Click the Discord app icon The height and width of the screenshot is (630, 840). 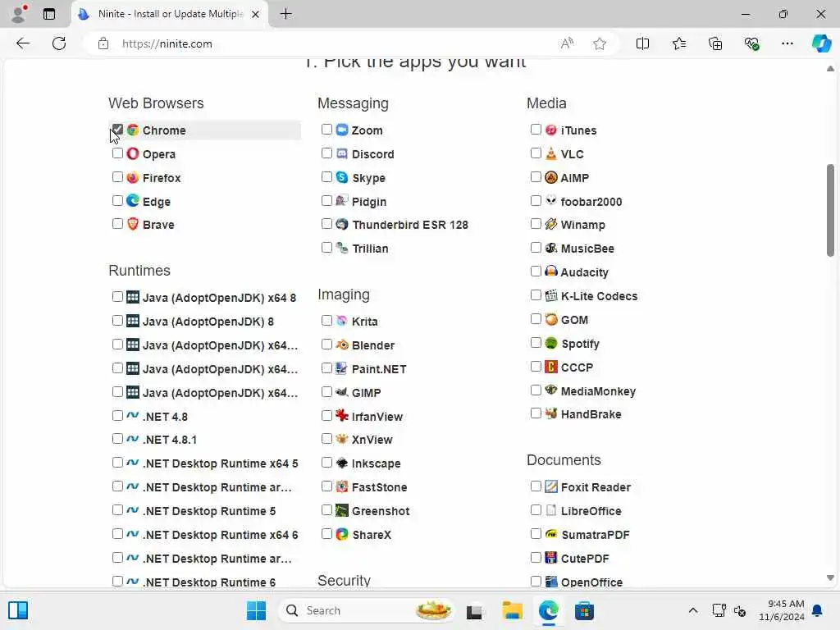[x=342, y=153]
